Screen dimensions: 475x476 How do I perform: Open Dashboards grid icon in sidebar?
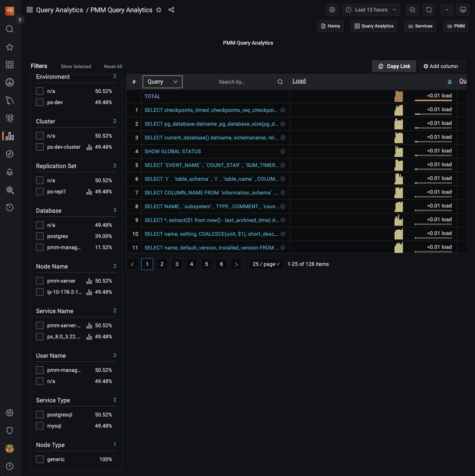click(10, 65)
